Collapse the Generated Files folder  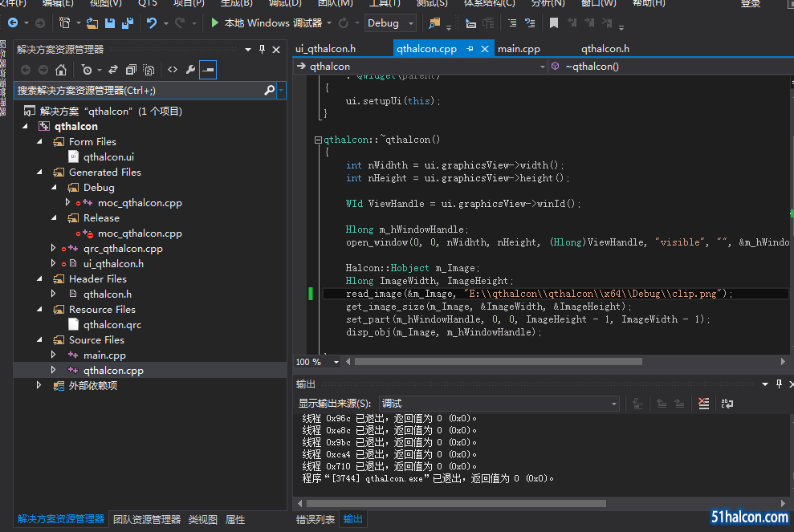click(41, 173)
